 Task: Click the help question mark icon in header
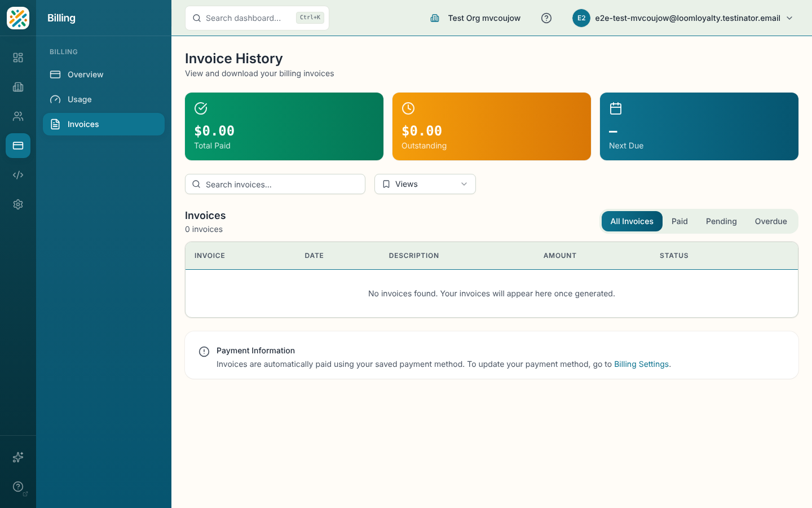(x=546, y=18)
